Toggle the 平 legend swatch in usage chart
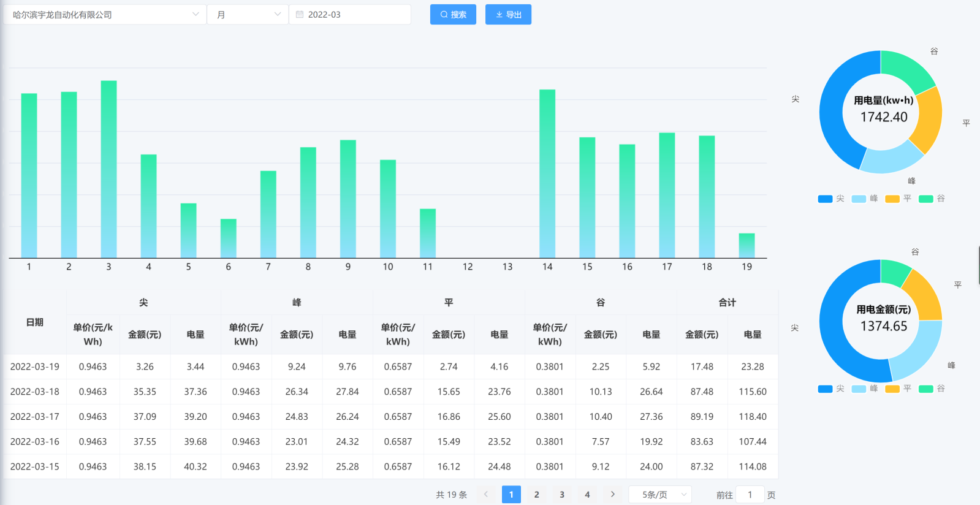This screenshot has height=505, width=980. pos(892,199)
